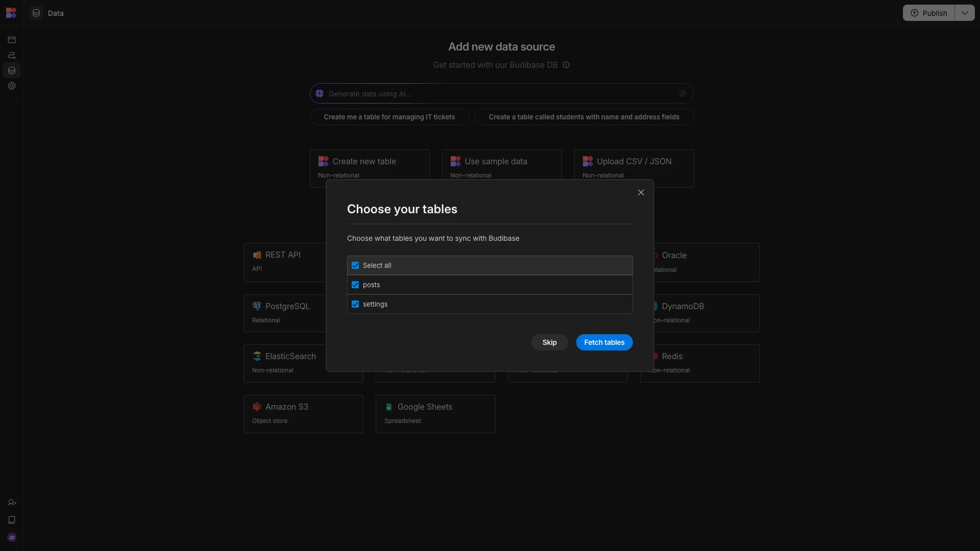The height and width of the screenshot is (551, 980).
Task: Choose Create new table card
Action: pos(370,164)
